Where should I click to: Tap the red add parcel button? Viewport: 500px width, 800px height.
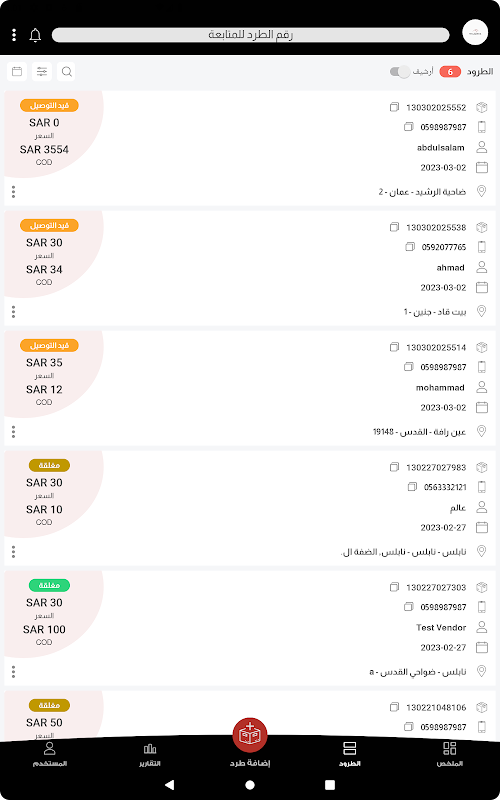[x=250, y=735]
